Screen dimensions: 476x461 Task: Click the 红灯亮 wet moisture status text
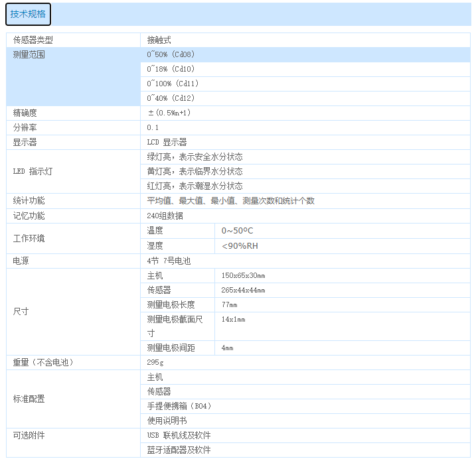[195, 186]
